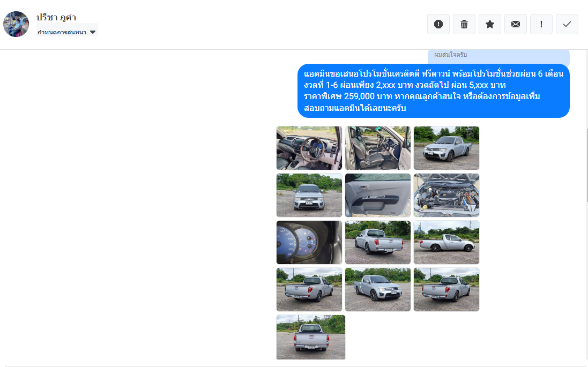Open the straight front view pickup photo
The width and height of the screenshot is (588, 367).
pos(309,196)
